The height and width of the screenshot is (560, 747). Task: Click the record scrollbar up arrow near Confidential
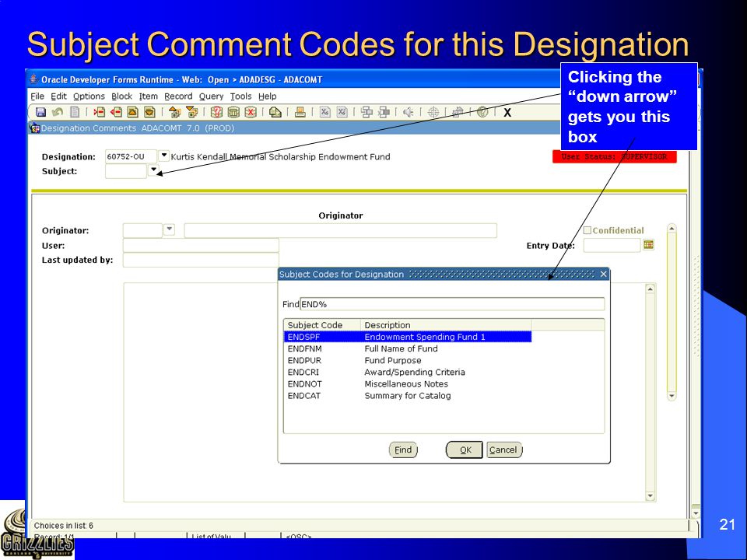pyautogui.click(x=672, y=229)
